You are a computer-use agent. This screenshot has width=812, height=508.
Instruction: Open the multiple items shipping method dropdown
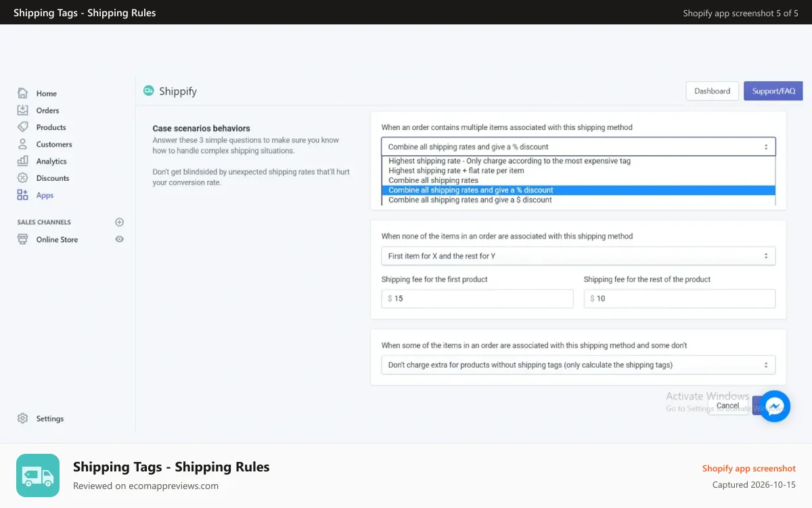[579, 146]
